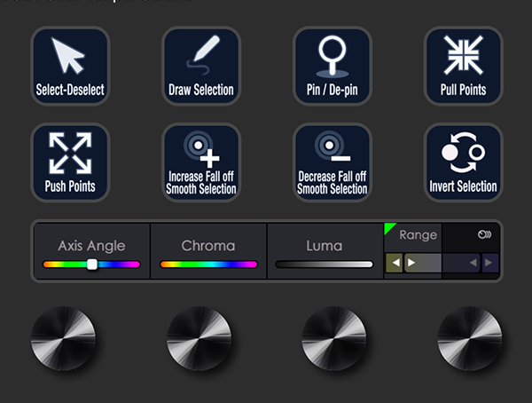Click the rotary knob under Range

pyautogui.click(x=470, y=338)
